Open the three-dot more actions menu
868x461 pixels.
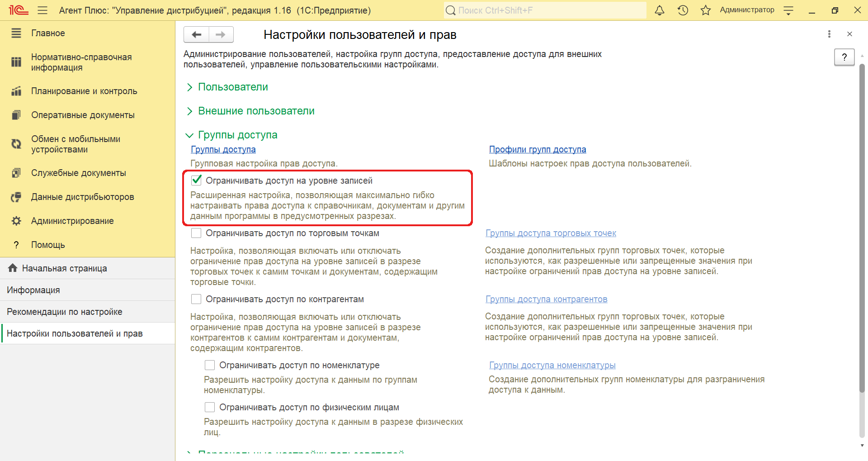point(829,34)
